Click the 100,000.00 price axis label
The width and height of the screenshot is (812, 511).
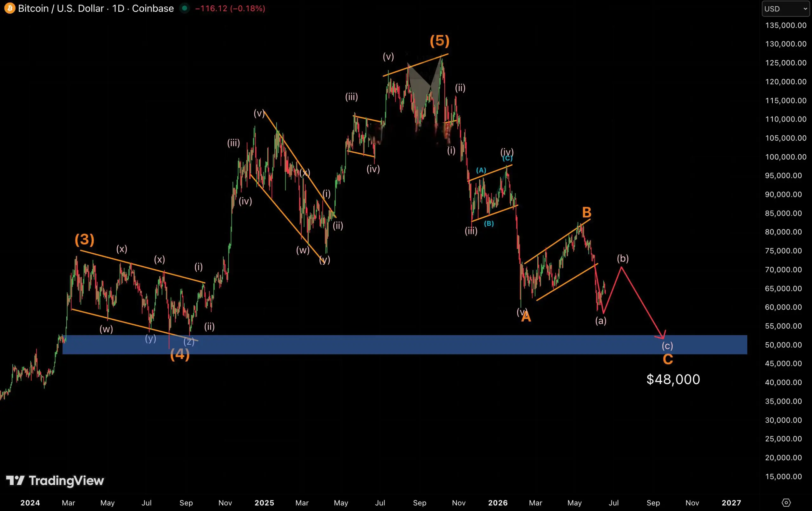pyautogui.click(x=786, y=157)
